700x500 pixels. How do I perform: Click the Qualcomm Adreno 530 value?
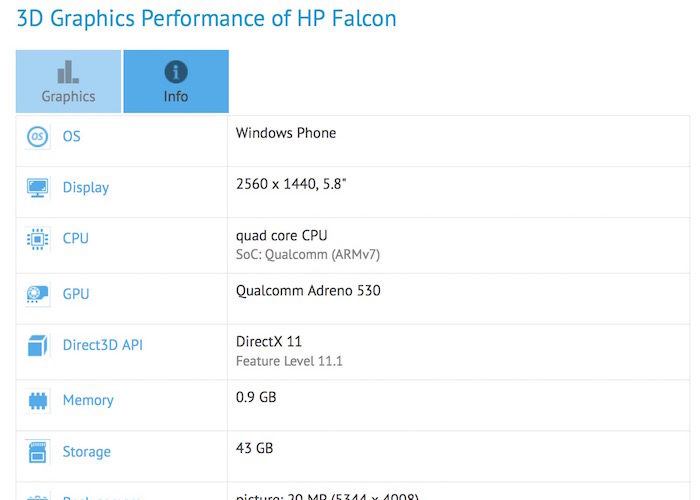coord(308,291)
